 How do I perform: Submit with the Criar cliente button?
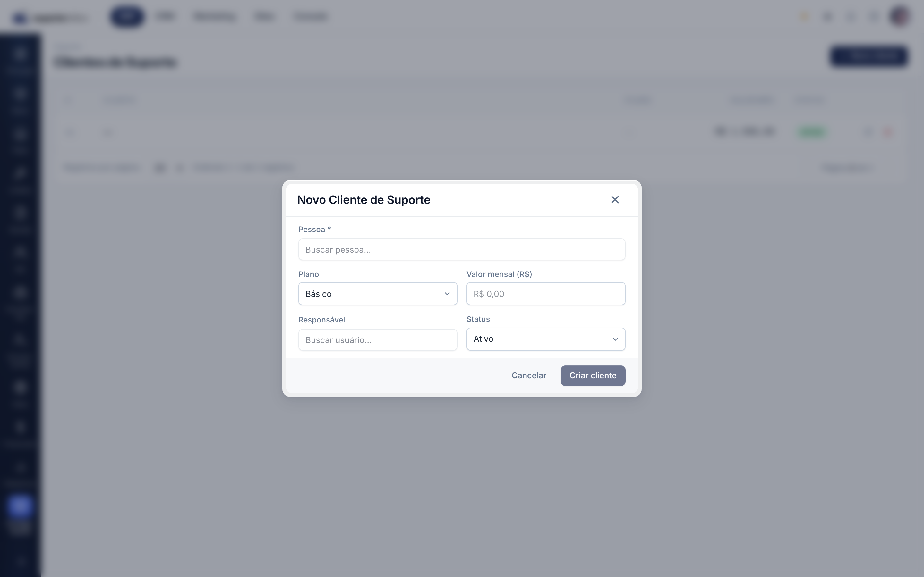click(593, 375)
